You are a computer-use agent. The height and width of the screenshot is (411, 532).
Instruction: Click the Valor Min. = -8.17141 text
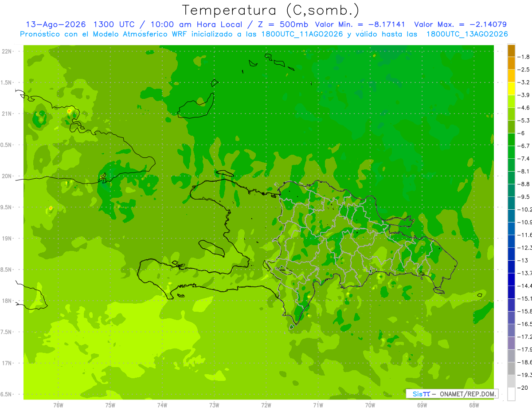click(360, 24)
